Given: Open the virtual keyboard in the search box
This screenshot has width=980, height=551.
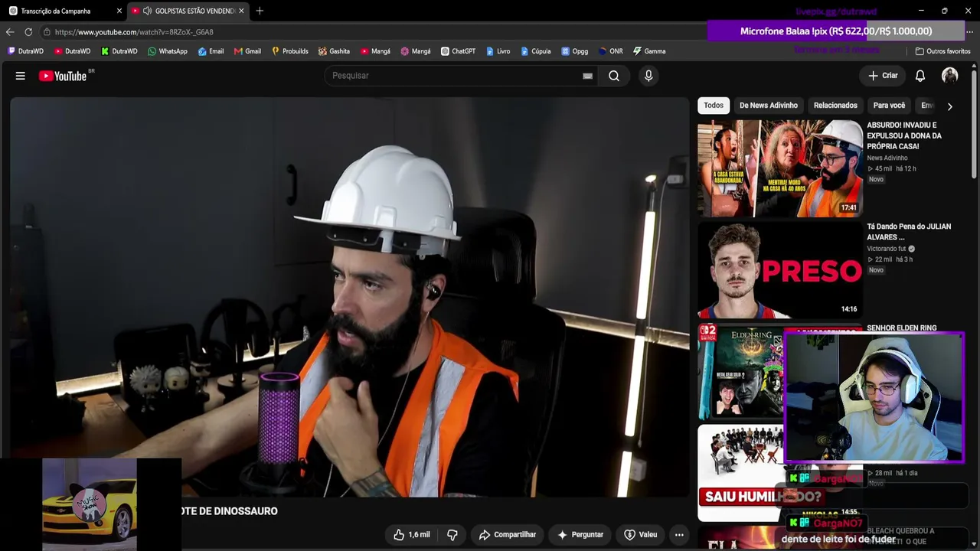Looking at the screenshot, I should 587,76.
